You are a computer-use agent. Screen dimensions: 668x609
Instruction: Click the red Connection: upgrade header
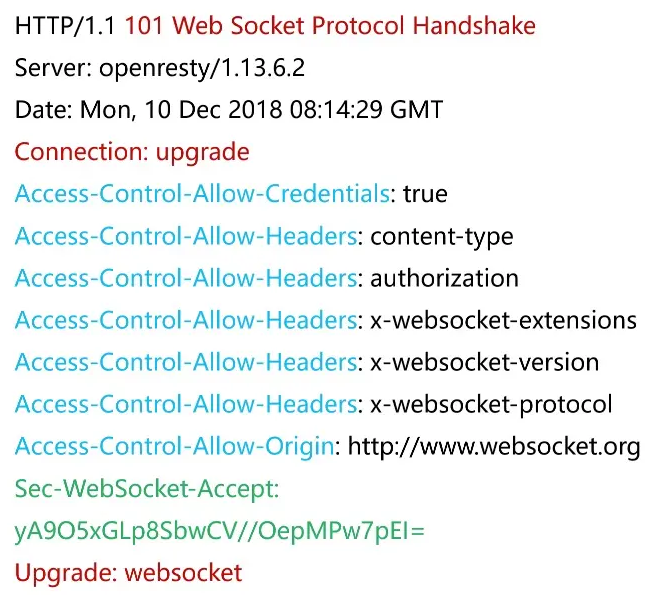pos(132,152)
